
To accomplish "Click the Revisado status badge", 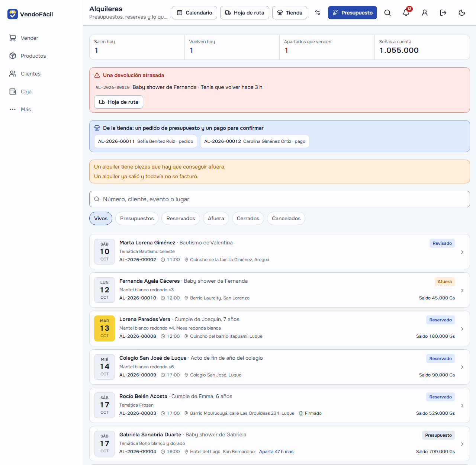I will (442, 243).
